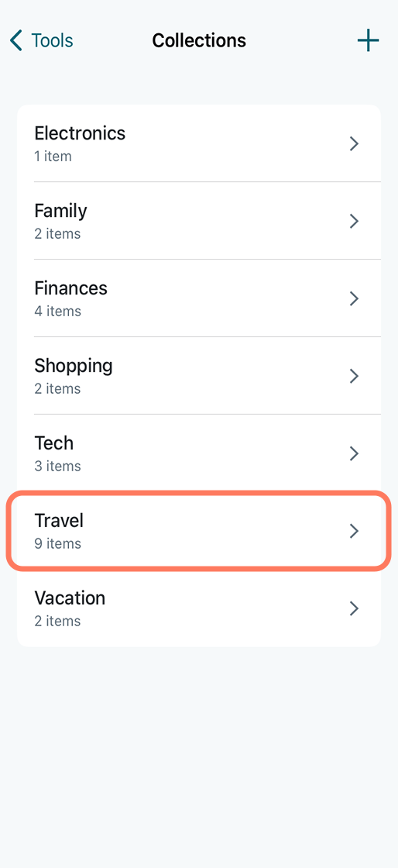Select the Tech collection
398x868 pixels.
(x=199, y=453)
